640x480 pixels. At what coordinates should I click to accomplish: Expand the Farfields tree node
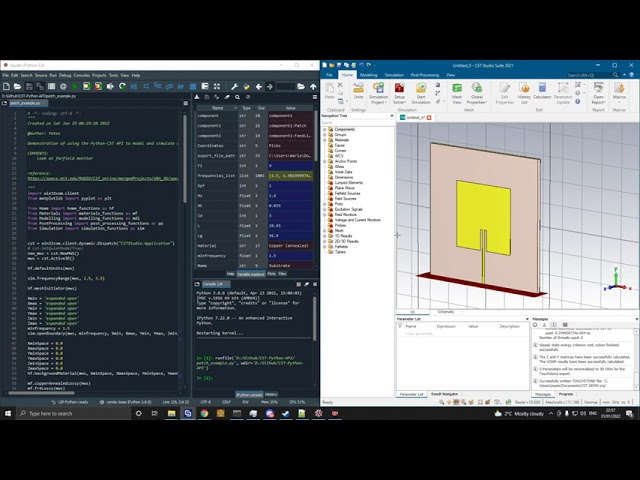pyautogui.click(x=325, y=247)
